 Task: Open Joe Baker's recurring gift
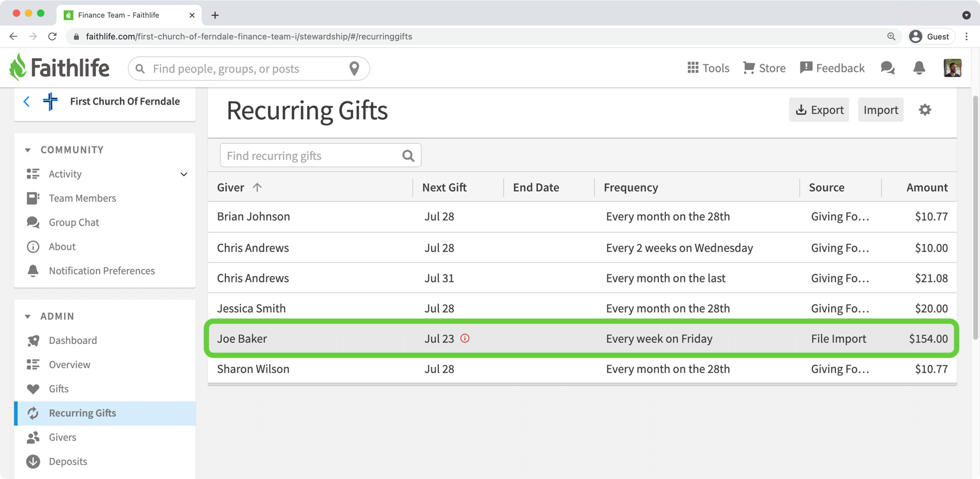[x=582, y=339]
